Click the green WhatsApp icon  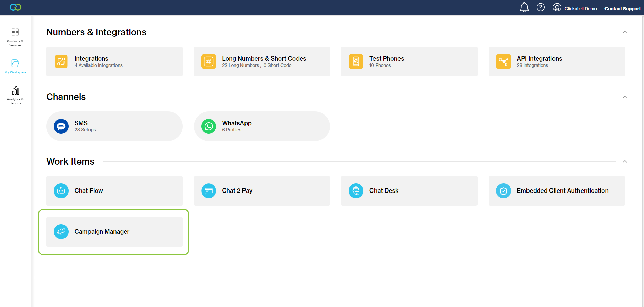(209, 126)
